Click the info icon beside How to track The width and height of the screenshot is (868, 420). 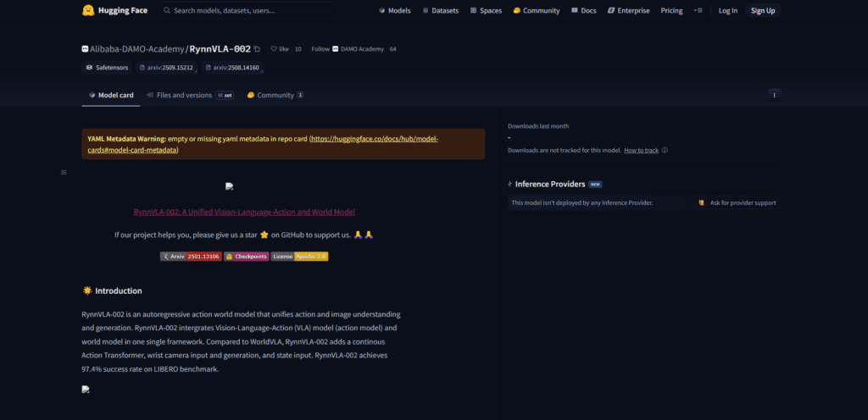click(665, 151)
